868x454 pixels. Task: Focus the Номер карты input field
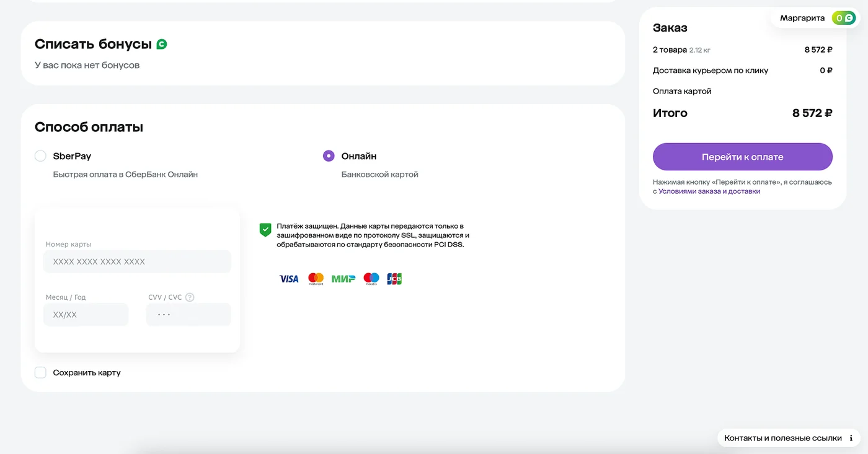(x=137, y=261)
